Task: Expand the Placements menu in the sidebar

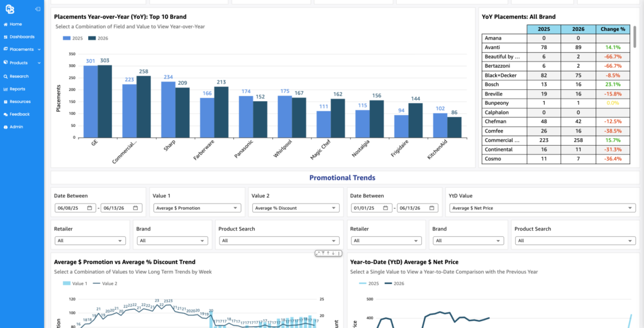Action: coord(22,49)
